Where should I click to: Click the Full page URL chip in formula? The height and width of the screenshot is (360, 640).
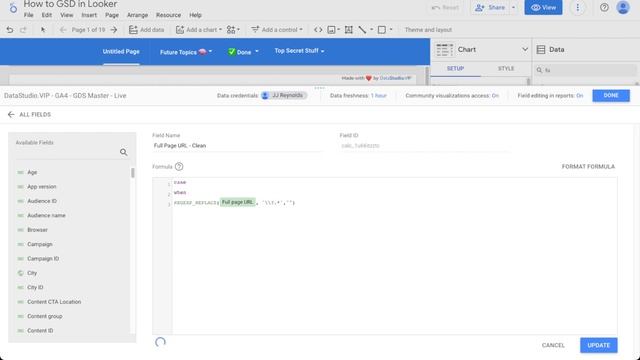pos(238,202)
